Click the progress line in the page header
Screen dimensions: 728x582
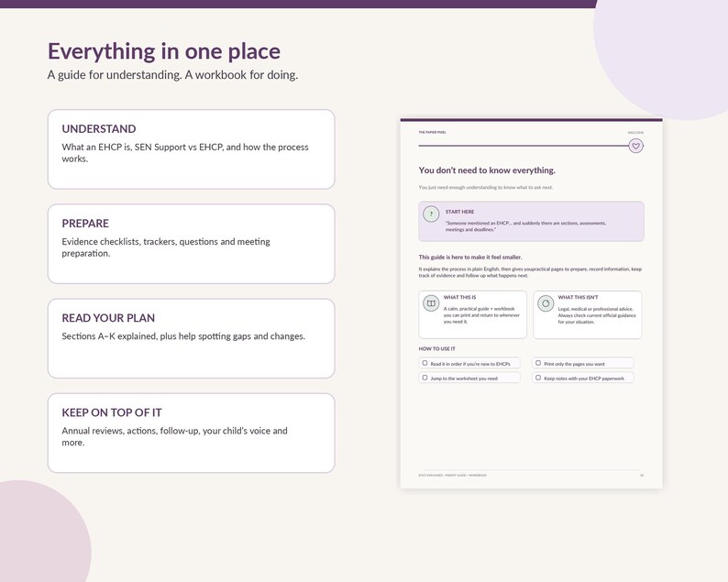[524, 146]
